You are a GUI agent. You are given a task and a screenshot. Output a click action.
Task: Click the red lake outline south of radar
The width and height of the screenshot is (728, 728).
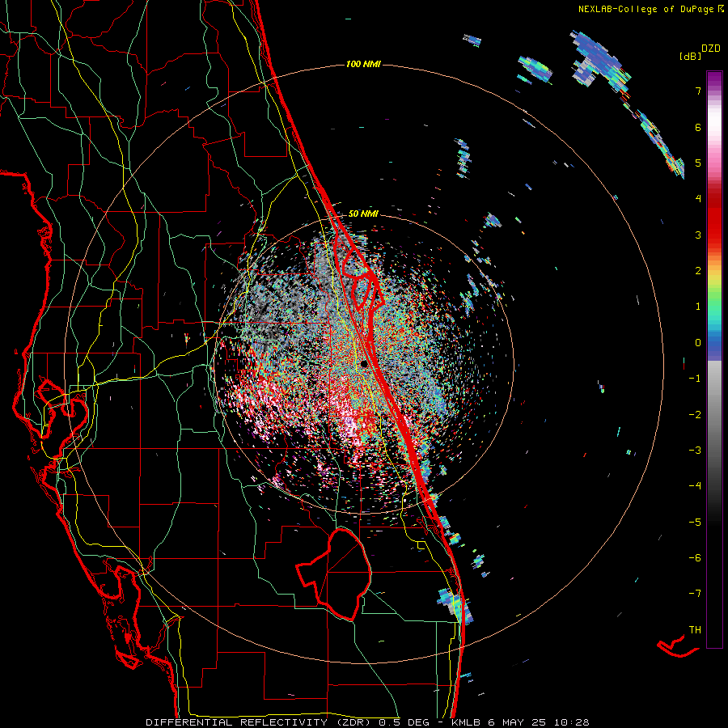pos(333,574)
